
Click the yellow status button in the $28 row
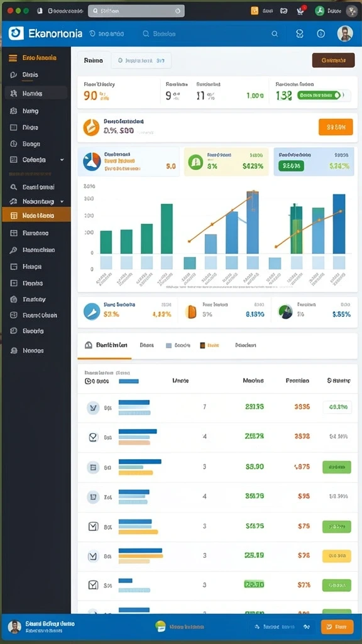[x=337, y=556]
